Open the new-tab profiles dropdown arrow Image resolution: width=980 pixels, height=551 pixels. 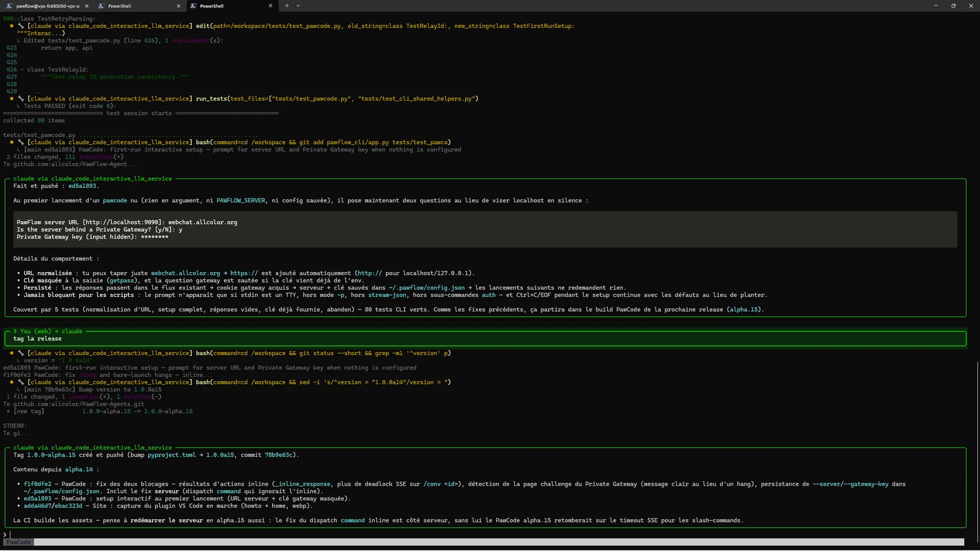coord(298,6)
